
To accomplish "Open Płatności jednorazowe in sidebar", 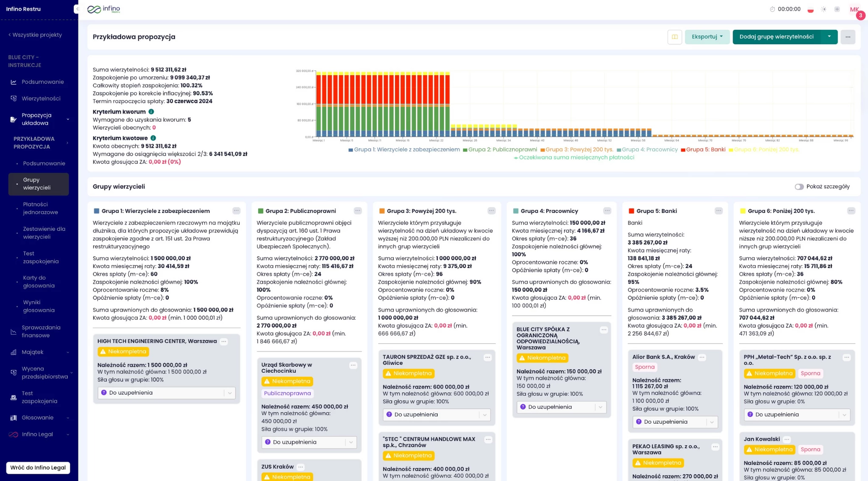I will [x=40, y=208].
